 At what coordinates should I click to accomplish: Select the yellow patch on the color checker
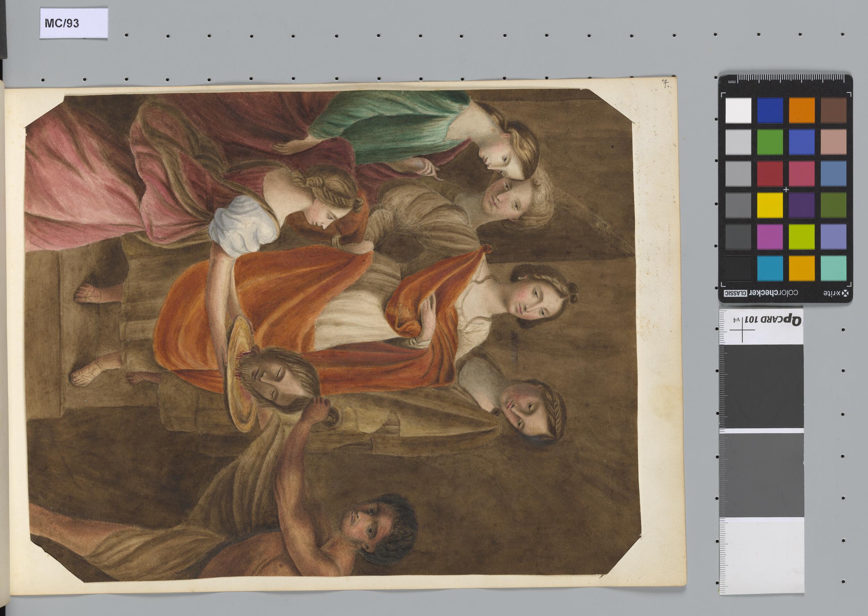point(770,205)
